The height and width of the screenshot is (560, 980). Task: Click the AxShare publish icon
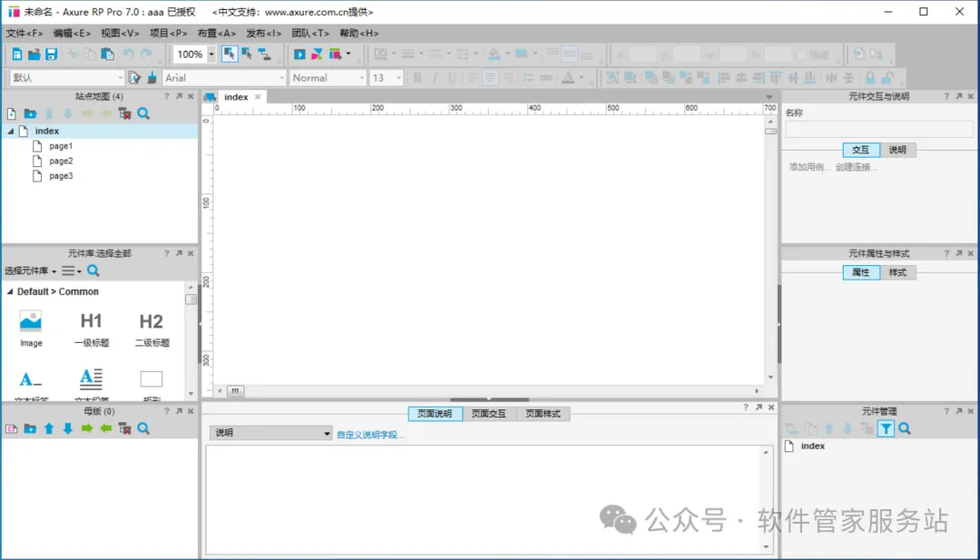pyautogui.click(x=317, y=54)
